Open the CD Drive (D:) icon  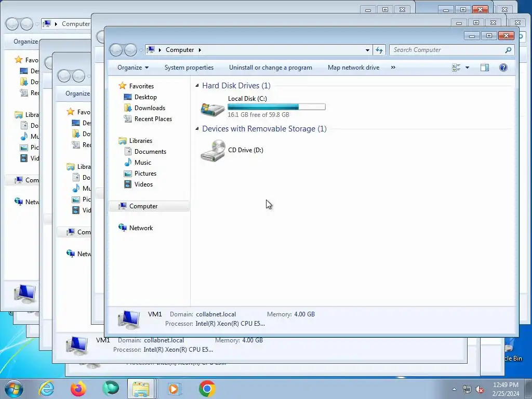point(212,150)
